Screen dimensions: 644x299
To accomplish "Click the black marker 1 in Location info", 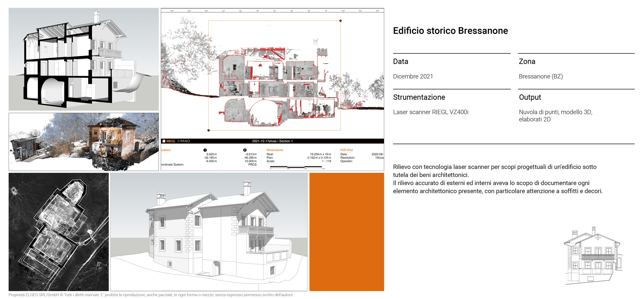I will (205, 150).
